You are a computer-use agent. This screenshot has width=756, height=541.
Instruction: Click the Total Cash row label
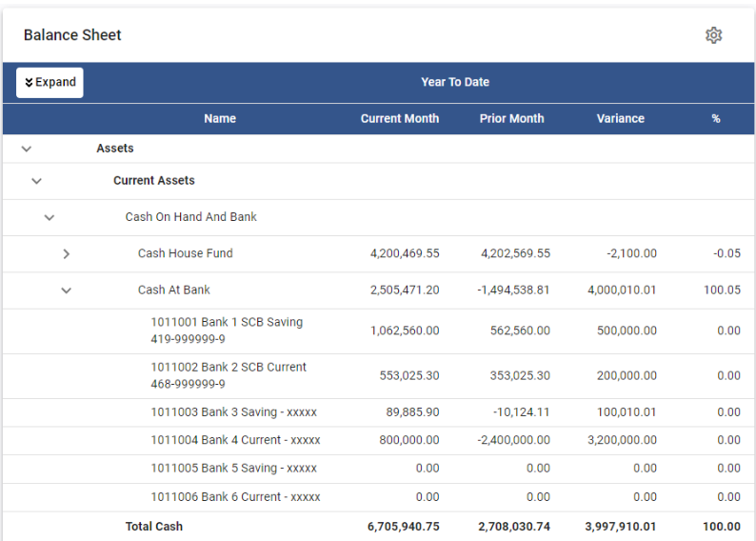click(x=153, y=527)
